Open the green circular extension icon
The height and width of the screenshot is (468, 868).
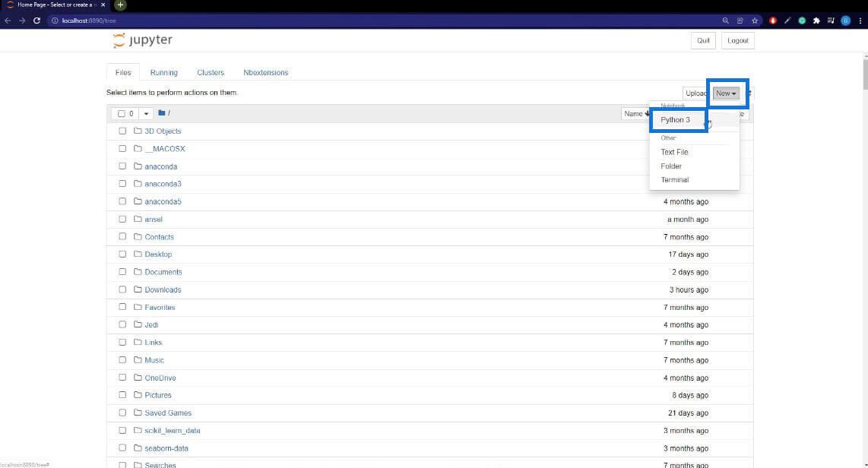click(x=802, y=21)
